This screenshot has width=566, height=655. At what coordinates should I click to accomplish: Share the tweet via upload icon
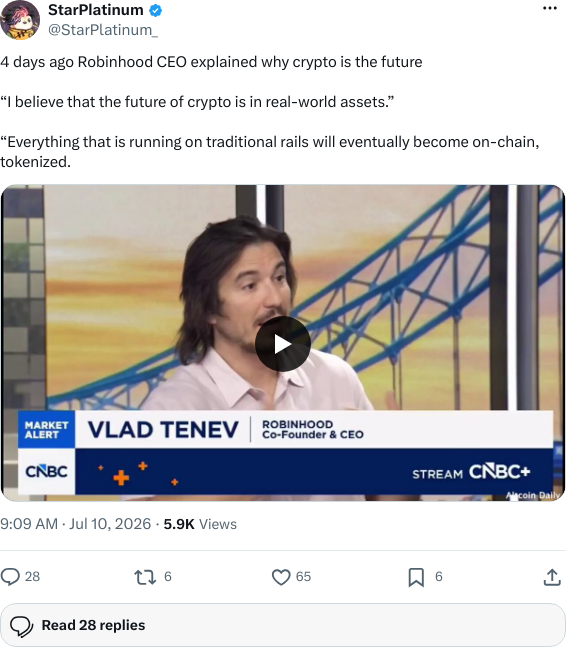pos(552,577)
